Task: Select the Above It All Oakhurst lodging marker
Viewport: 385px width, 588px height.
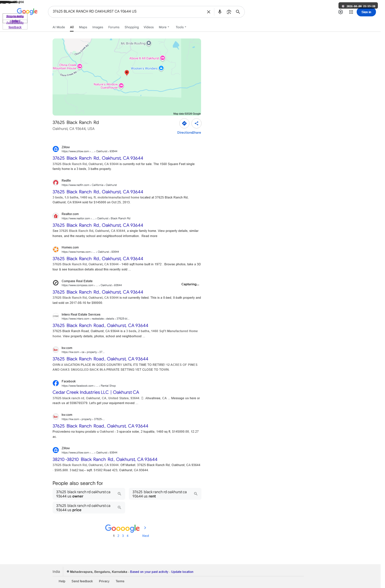Action: (x=163, y=58)
